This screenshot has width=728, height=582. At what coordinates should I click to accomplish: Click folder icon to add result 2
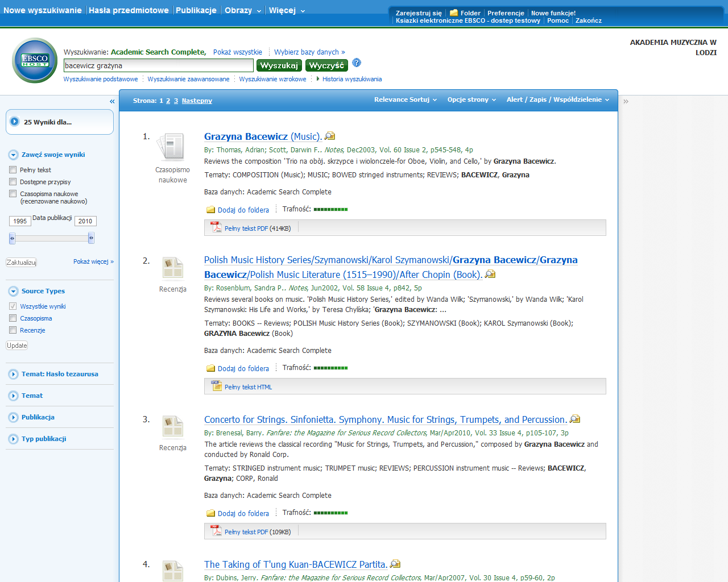coord(210,368)
